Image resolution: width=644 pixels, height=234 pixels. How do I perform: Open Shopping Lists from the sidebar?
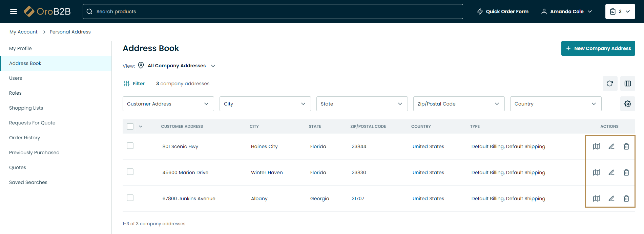tap(26, 108)
